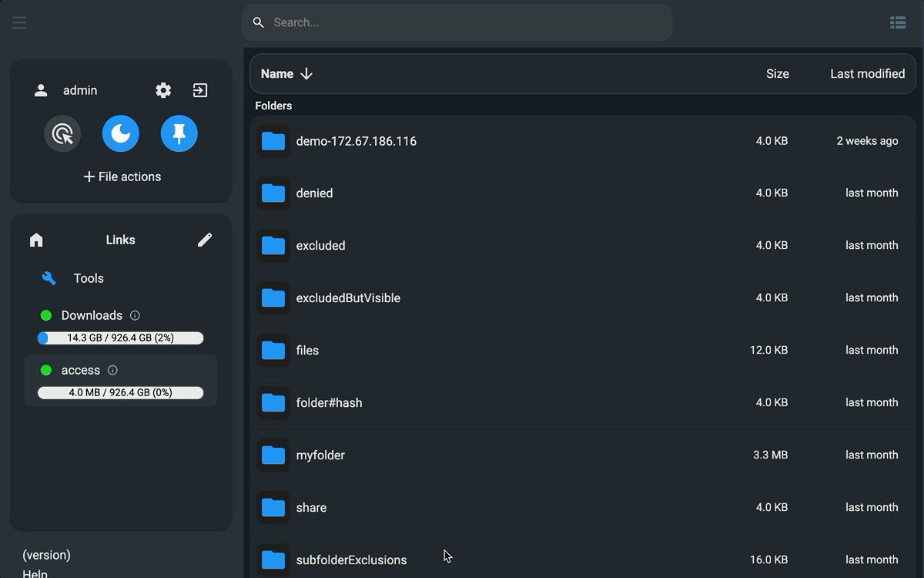The height and width of the screenshot is (578, 924).
Task: Select the files folder
Action: coord(583,351)
